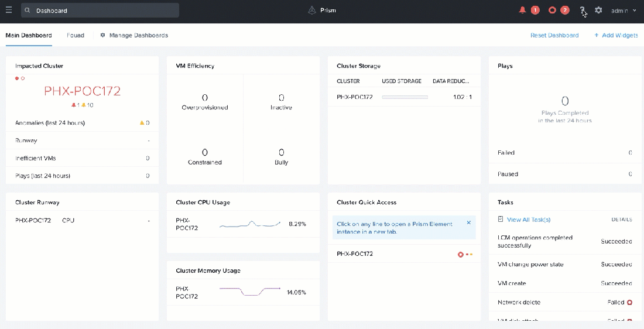This screenshot has height=329, width=644.
Task: Click Failed status icon for Network delete
Action: pos(629,302)
